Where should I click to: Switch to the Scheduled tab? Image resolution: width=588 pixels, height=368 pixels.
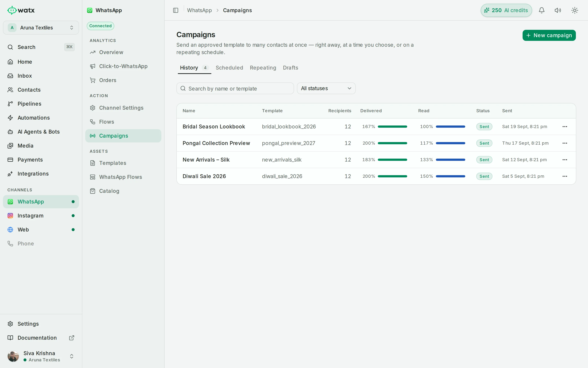click(x=229, y=68)
